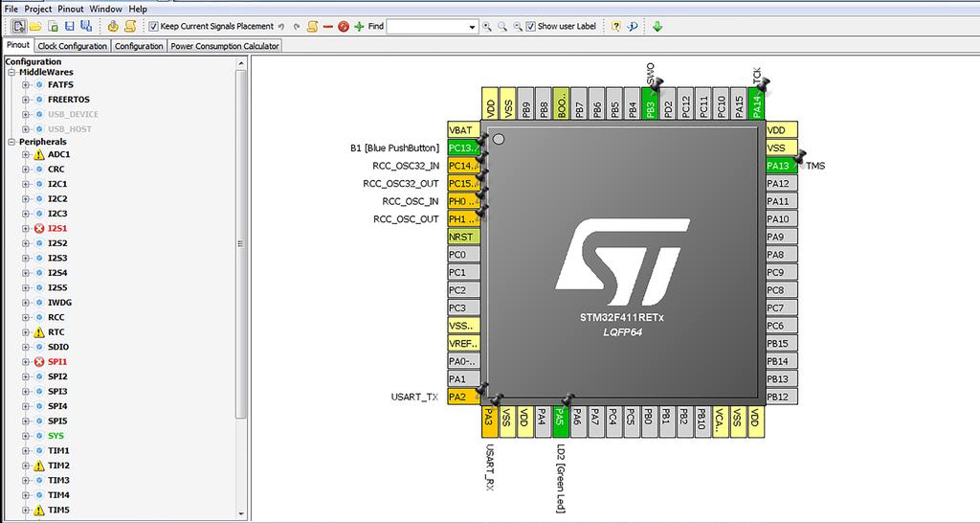Image resolution: width=980 pixels, height=523 pixels.
Task: Click the tree panel scroll down arrow
Action: click(242, 514)
